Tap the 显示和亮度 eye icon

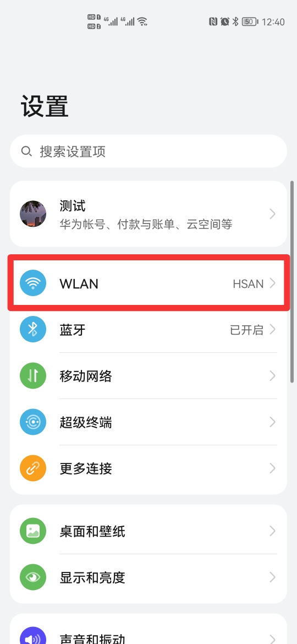(33, 577)
